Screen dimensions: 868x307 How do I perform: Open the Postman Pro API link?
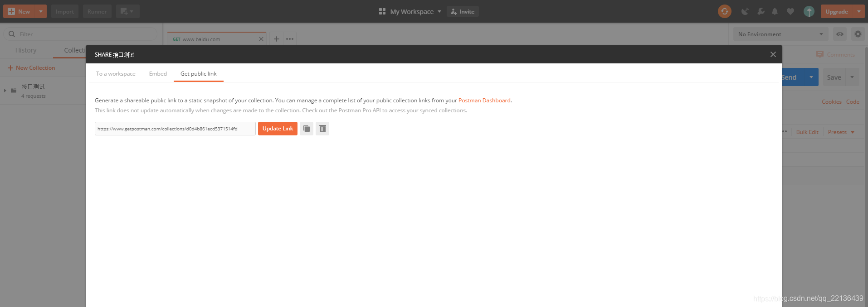(x=360, y=110)
